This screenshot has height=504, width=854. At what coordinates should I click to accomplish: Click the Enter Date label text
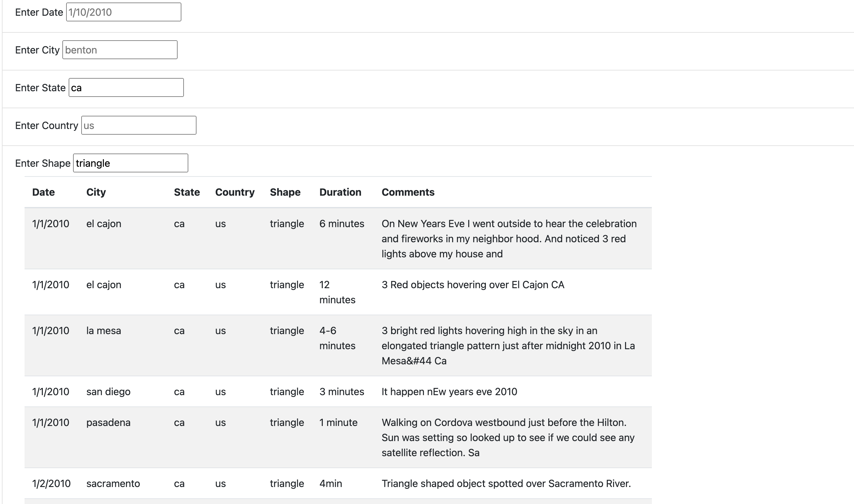39,12
